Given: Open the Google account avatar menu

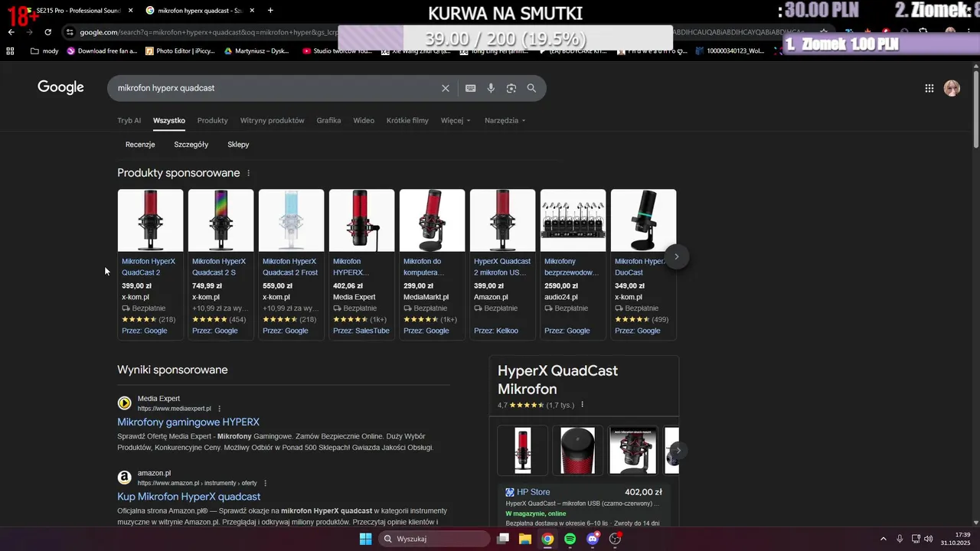Looking at the screenshot, I should 952,88.
